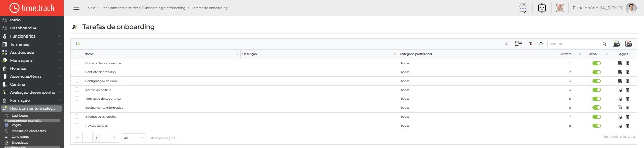
Task: Check the Contrato de trabalho row
Action: click(77, 72)
